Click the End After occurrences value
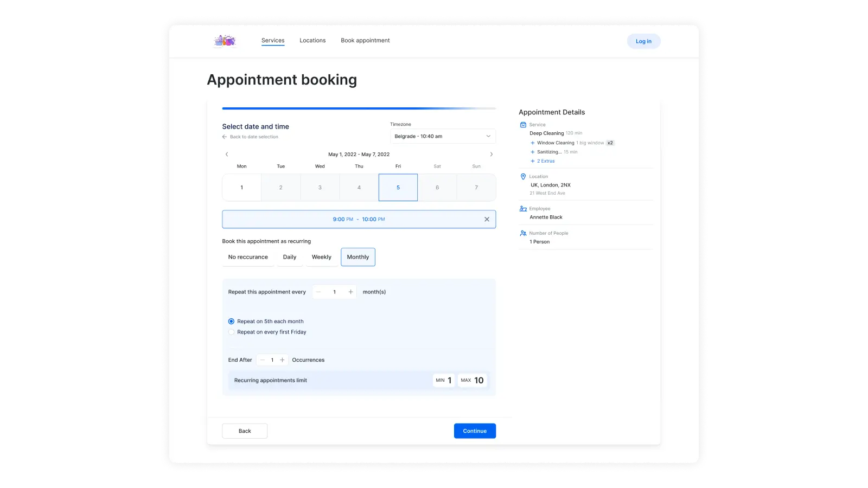Viewport: 868px width, 488px height. click(x=272, y=360)
